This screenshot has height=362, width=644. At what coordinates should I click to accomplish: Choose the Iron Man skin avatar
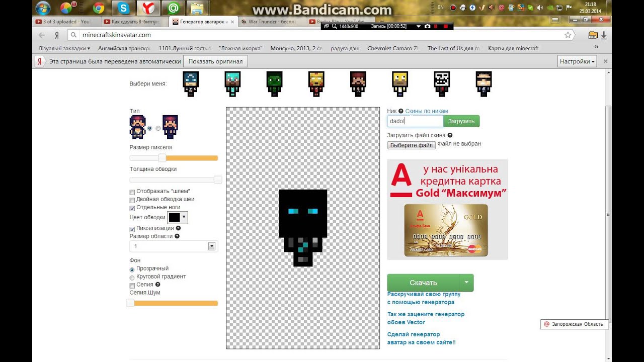(x=316, y=84)
